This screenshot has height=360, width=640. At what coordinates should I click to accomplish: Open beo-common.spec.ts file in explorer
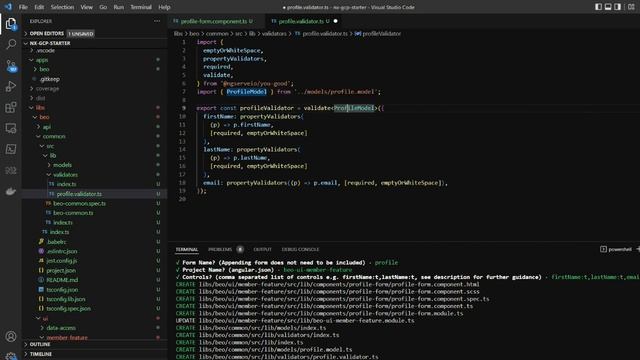point(80,203)
